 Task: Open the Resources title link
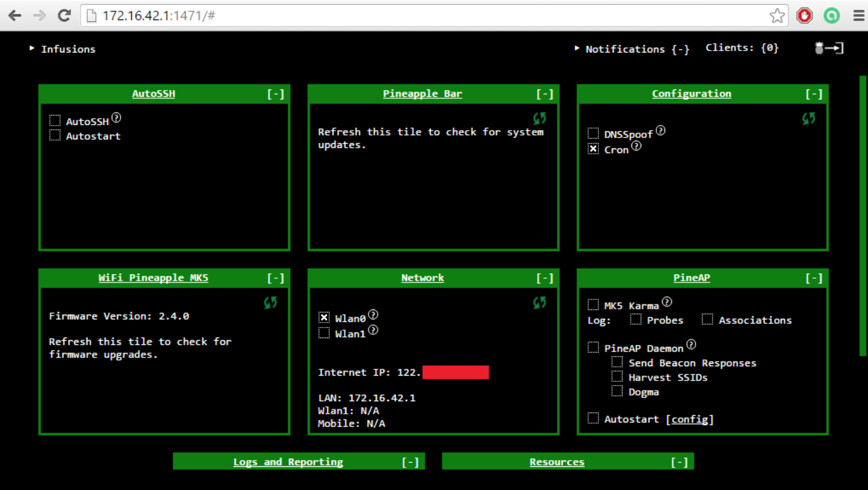pyautogui.click(x=557, y=462)
